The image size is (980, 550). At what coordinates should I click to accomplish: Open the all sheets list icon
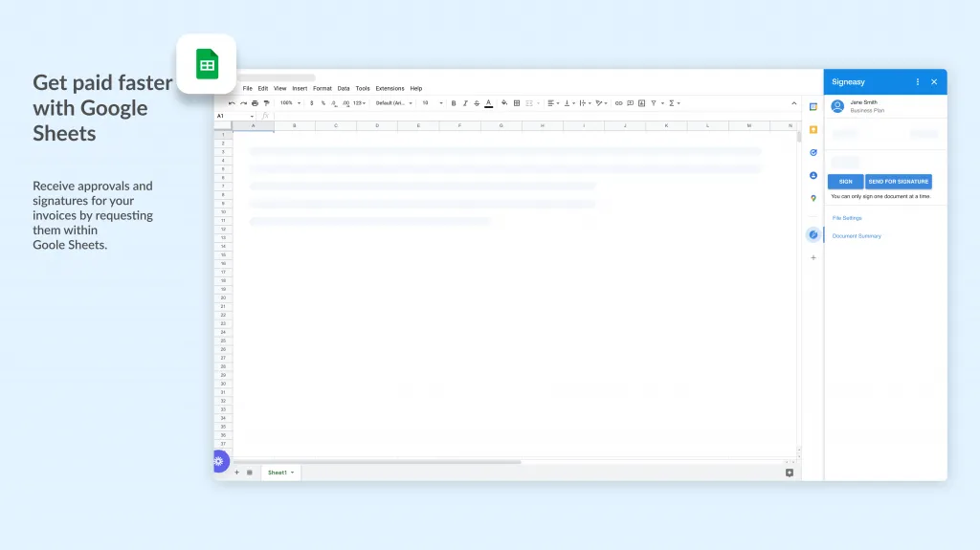[250, 473]
